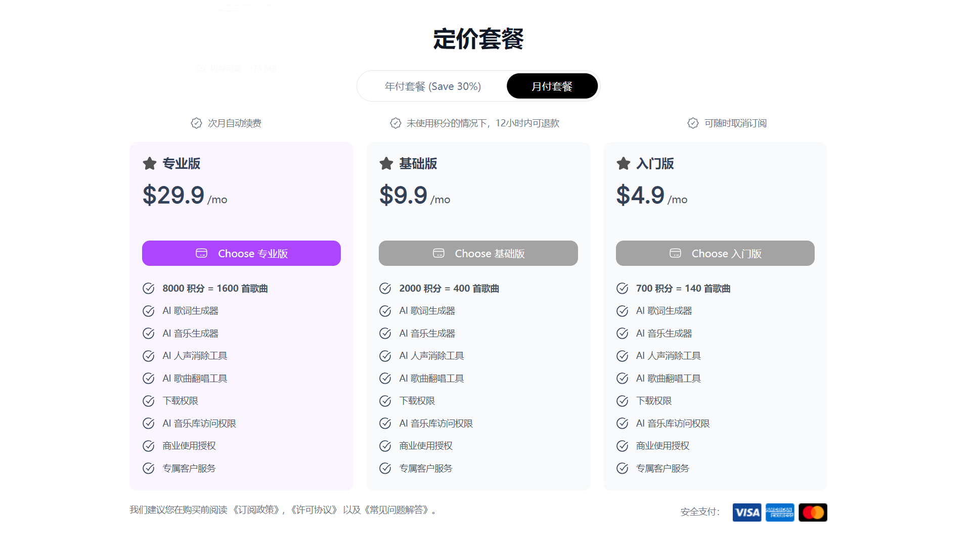
Task: Click the star icon beside 入门版
Action: coord(622,163)
